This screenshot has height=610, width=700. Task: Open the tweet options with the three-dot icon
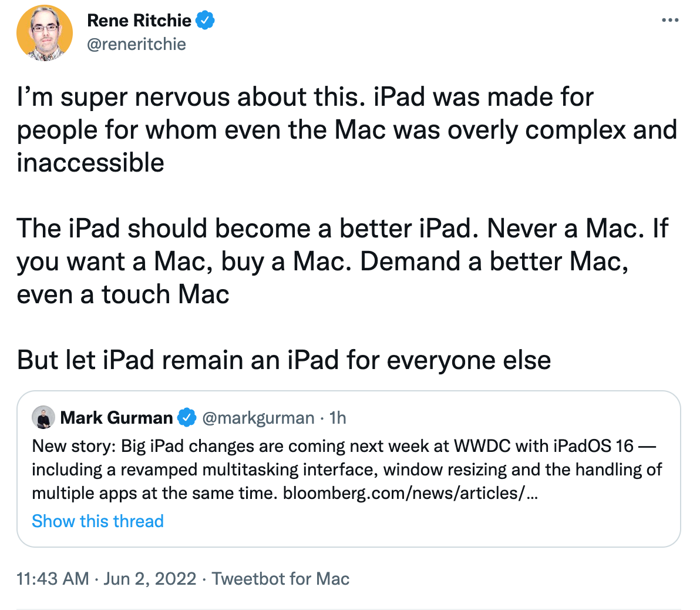click(669, 19)
